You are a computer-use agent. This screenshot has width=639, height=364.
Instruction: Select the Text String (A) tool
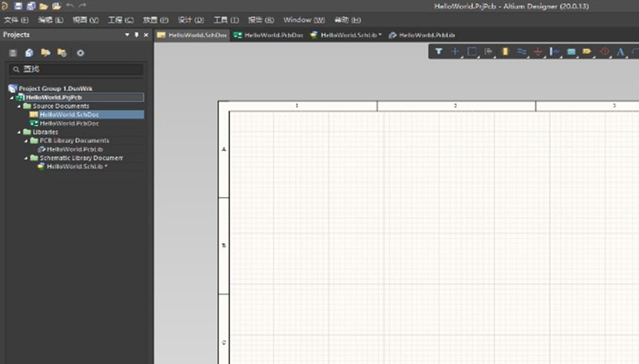click(x=620, y=52)
